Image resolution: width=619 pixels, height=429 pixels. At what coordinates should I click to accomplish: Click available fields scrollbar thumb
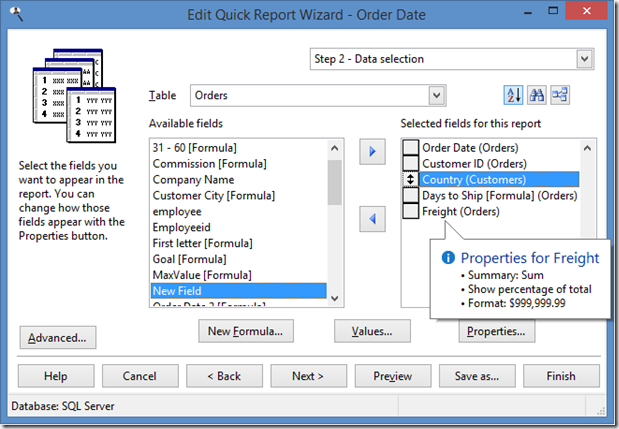[334, 182]
